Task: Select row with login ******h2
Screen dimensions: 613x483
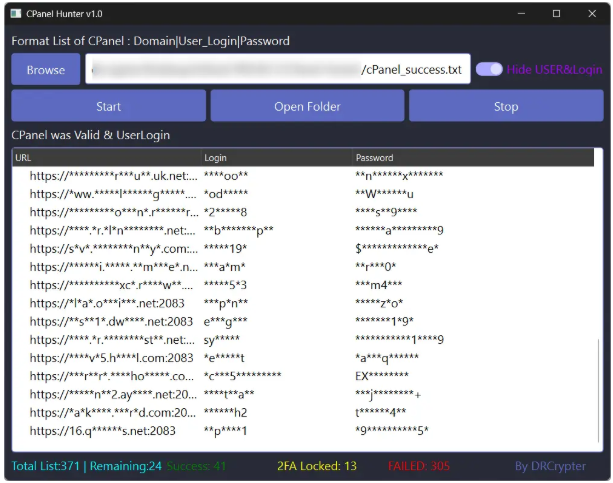Action: (x=303, y=412)
